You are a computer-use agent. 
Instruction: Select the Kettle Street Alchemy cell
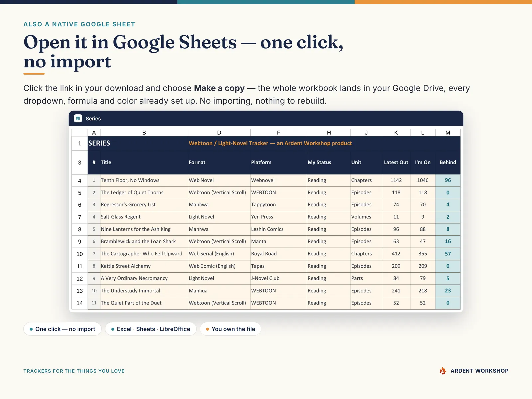click(144, 266)
